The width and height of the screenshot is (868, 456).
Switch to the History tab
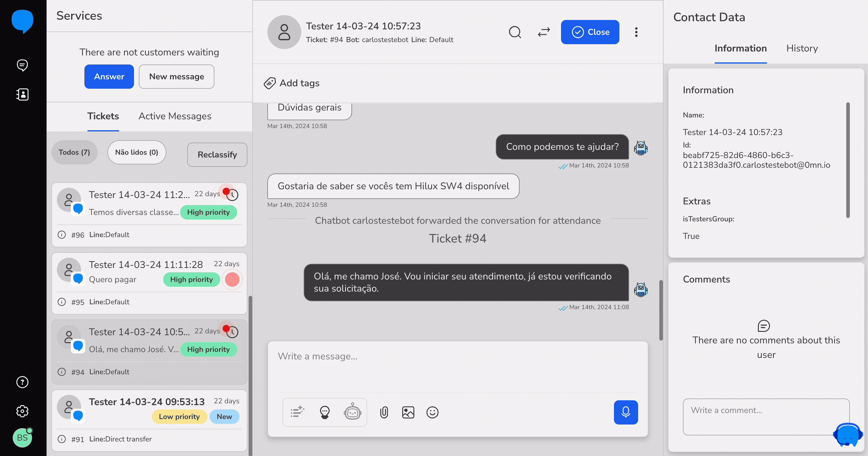point(802,48)
